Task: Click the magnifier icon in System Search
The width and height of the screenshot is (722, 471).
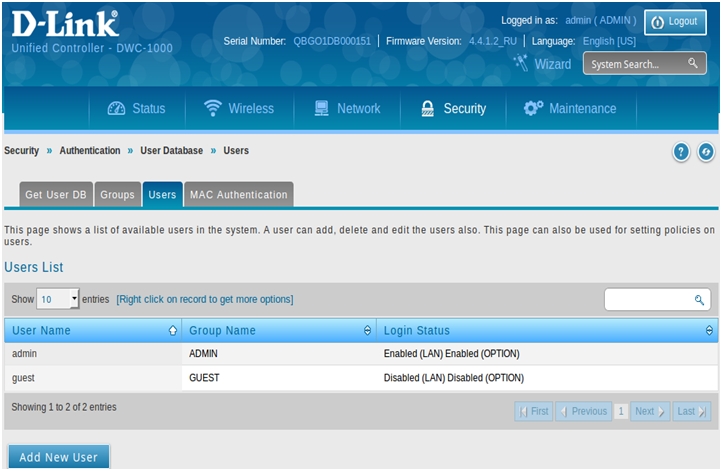Action: point(692,64)
